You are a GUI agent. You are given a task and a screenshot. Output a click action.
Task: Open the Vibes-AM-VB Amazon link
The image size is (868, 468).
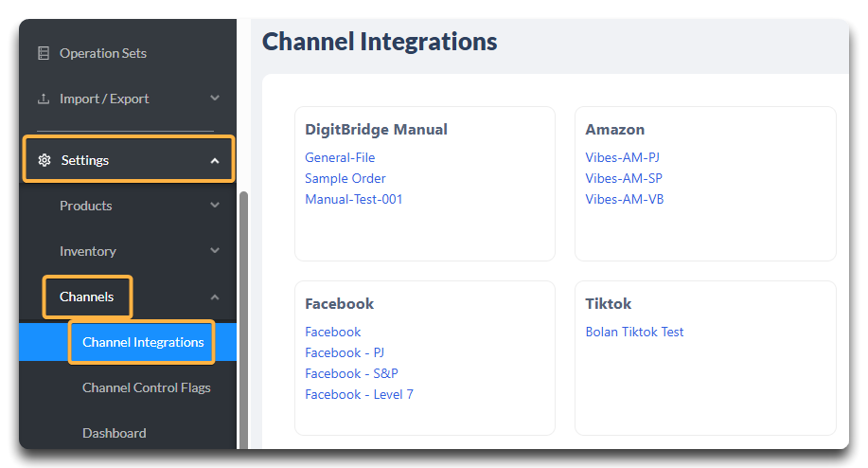625,199
